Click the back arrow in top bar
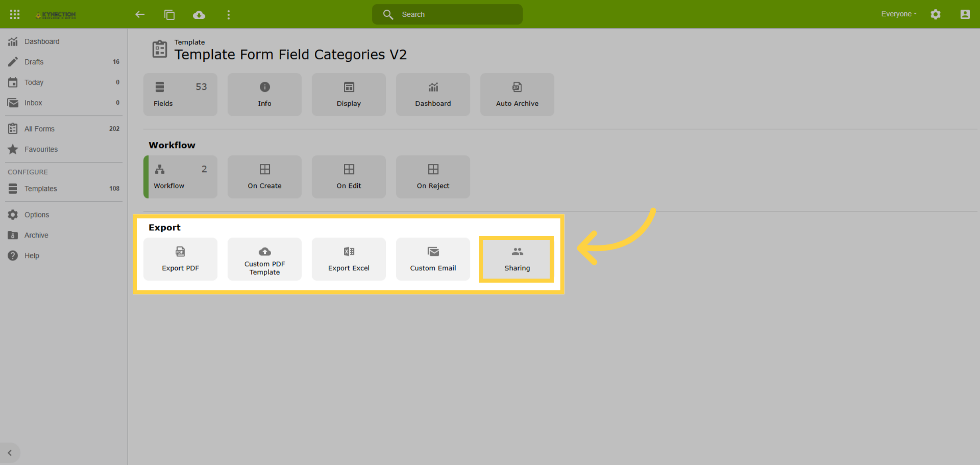The width and height of the screenshot is (980, 465). pos(140,15)
